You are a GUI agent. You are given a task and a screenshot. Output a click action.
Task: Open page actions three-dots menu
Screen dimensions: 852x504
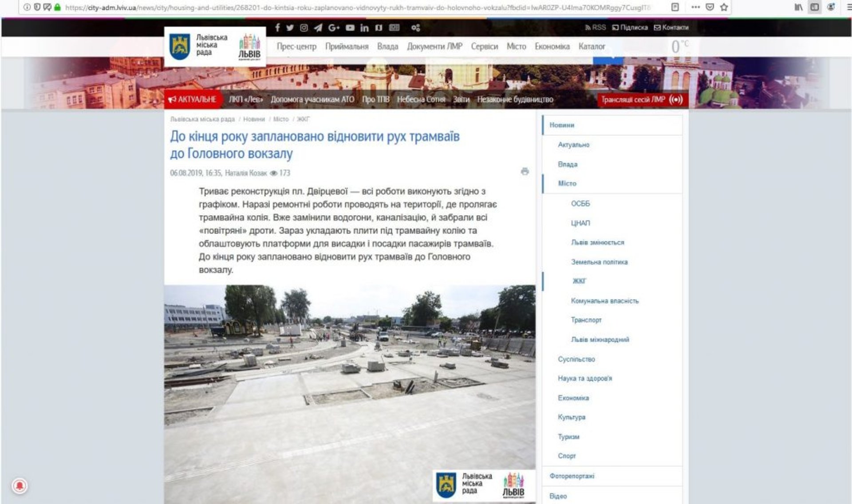tap(696, 7)
